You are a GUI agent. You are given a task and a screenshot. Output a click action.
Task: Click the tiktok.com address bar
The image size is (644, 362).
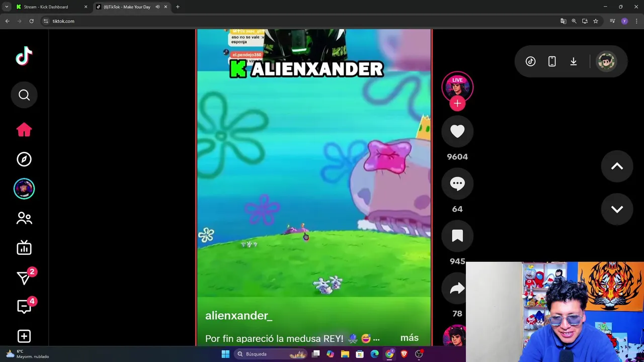tap(302, 21)
